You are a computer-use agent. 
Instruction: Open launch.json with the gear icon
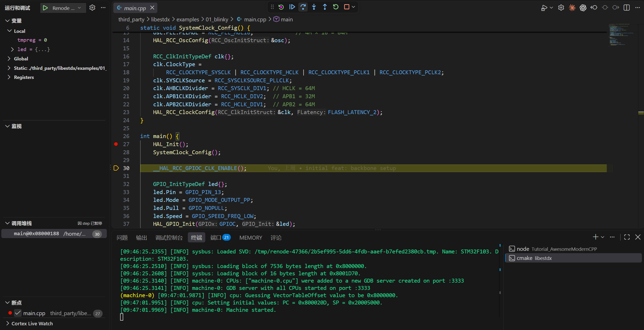92,8
